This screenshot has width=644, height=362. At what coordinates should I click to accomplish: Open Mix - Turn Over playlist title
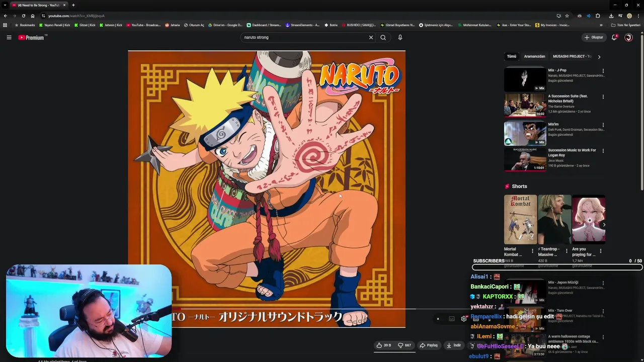pyautogui.click(x=560, y=311)
